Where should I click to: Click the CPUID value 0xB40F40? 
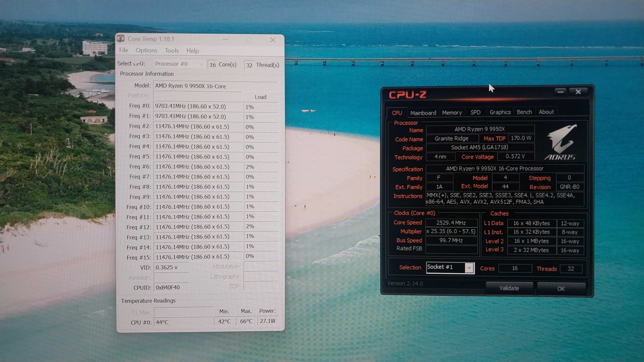coord(171,287)
